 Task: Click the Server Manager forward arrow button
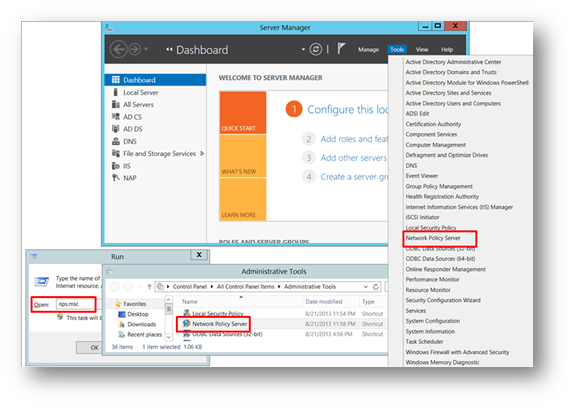point(135,49)
